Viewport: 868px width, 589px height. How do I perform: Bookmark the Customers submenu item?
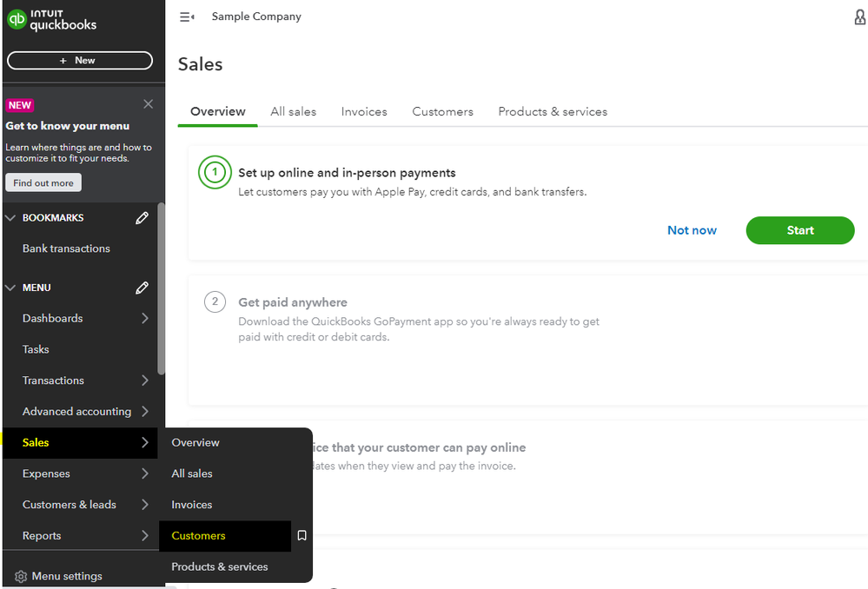click(x=301, y=535)
